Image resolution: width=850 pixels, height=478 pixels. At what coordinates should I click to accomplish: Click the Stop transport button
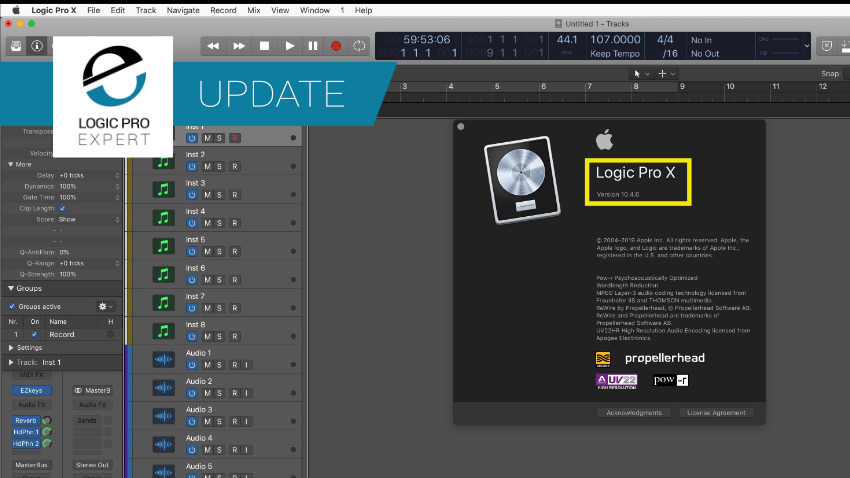point(264,46)
